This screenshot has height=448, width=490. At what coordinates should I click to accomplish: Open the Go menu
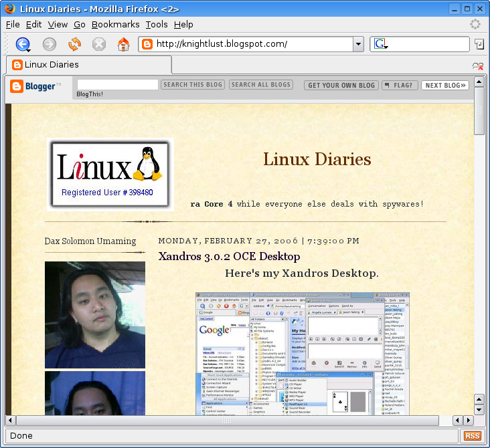[80, 24]
